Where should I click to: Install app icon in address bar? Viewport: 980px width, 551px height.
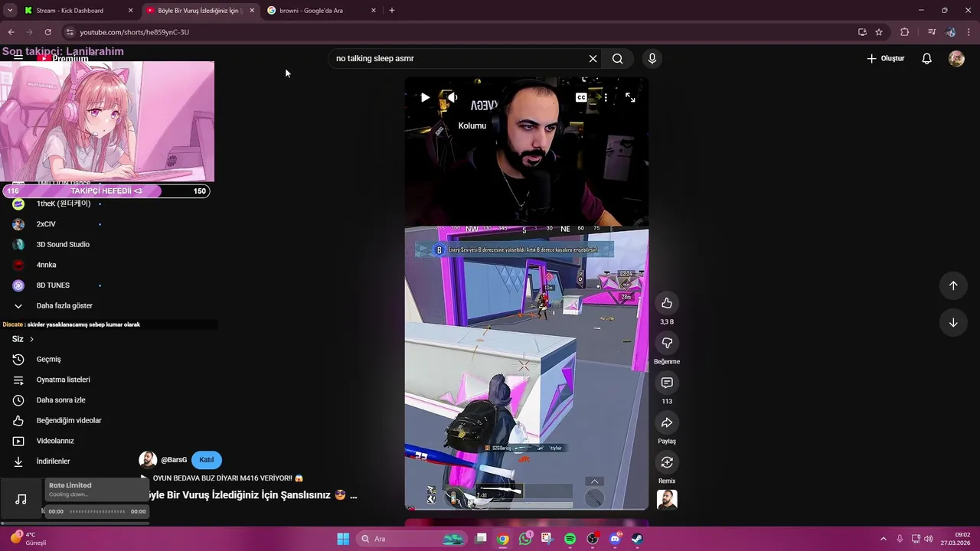[x=862, y=32]
